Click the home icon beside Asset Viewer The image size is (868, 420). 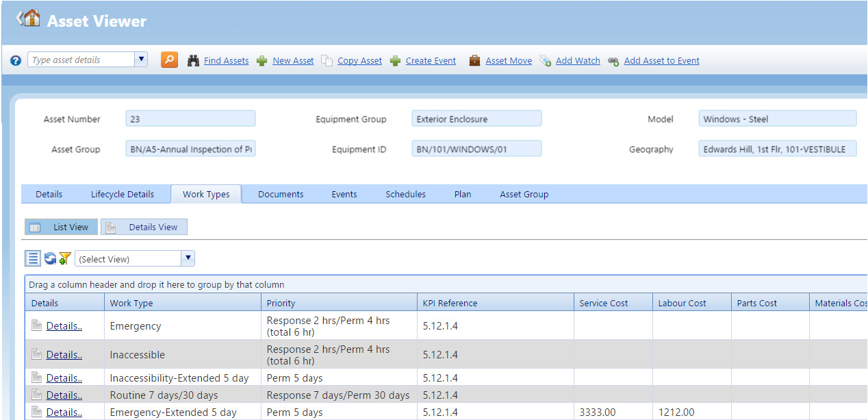pos(31,18)
